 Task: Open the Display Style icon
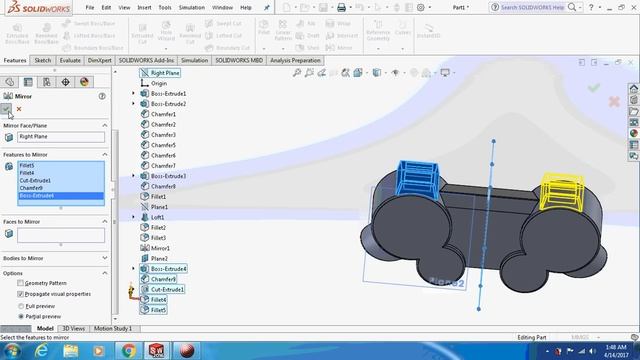377,73
